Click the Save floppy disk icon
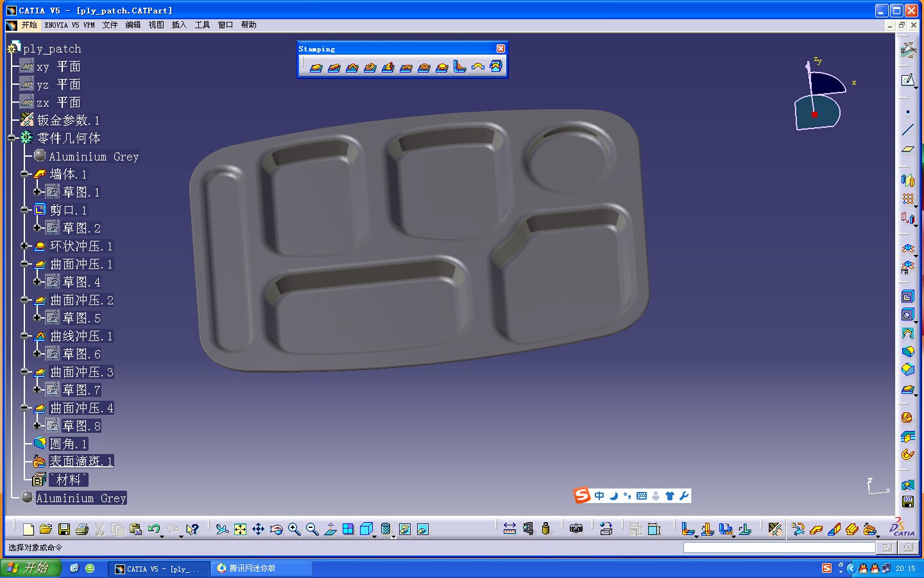Viewport: 924px width, 578px height. coord(64,529)
